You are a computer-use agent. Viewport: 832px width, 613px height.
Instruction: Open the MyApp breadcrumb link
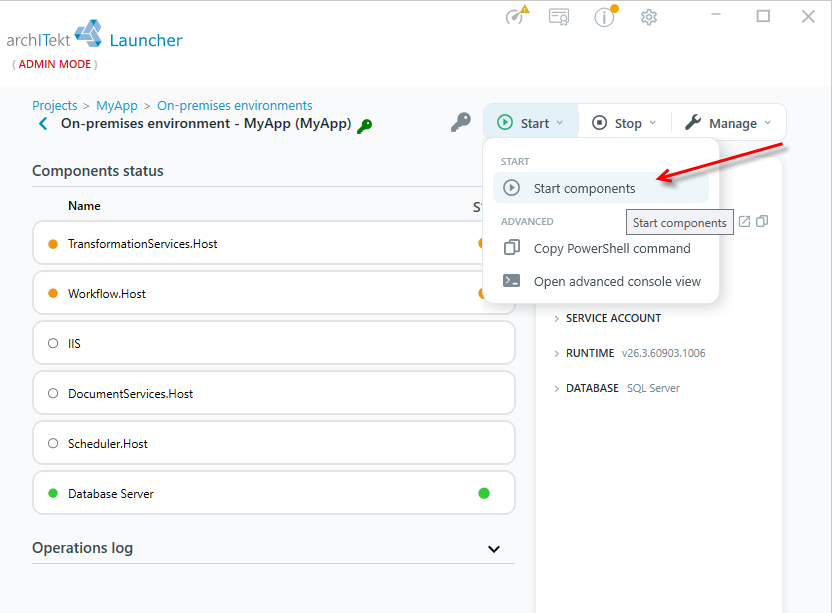pos(117,106)
